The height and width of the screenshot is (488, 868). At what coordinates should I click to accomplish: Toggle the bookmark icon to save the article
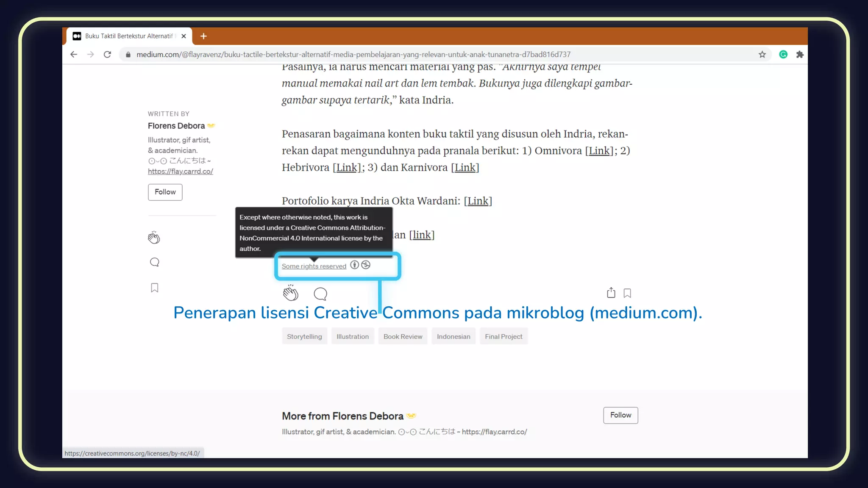point(627,293)
